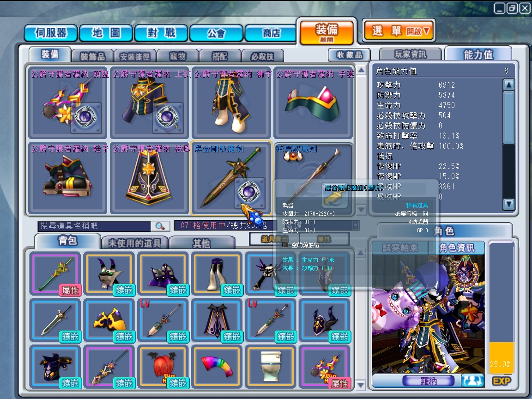
Task: Click backpack list scroll-down arrow
Action: pyautogui.click(x=361, y=385)
